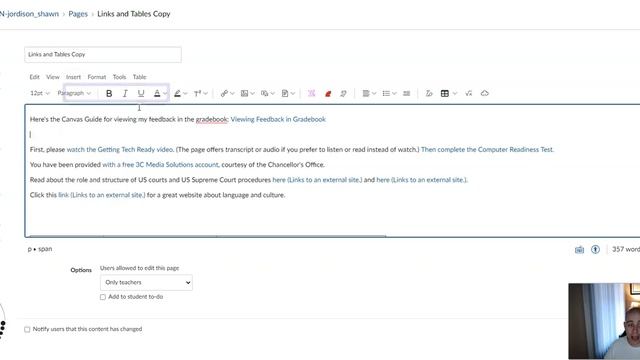Click the insert table icon
The height and width of the screenshot is (360, 640).
point(445,93)
